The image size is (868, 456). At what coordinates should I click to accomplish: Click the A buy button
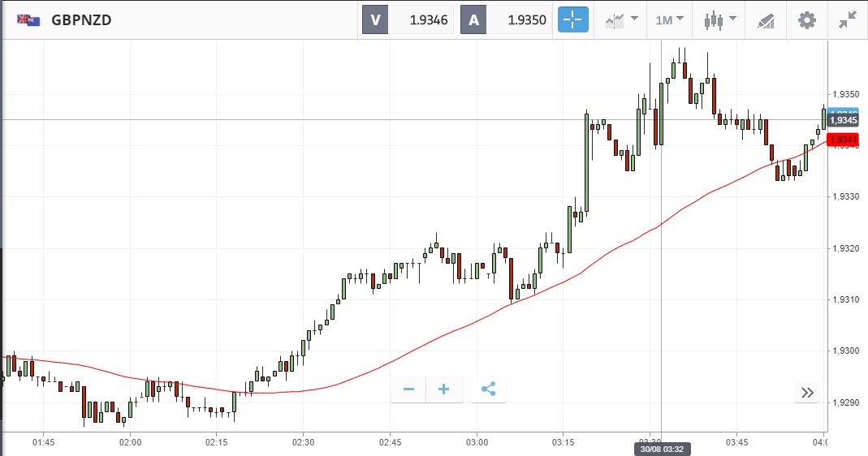(x=474, y=20)
